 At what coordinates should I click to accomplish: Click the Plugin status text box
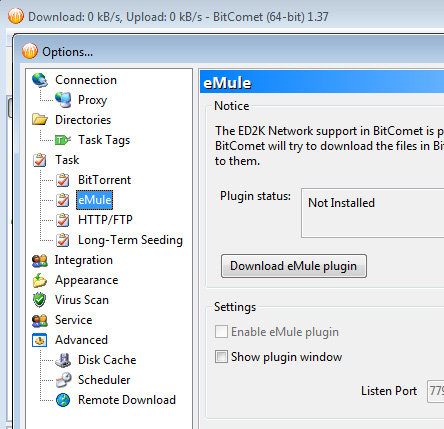[x=373, y=213]
